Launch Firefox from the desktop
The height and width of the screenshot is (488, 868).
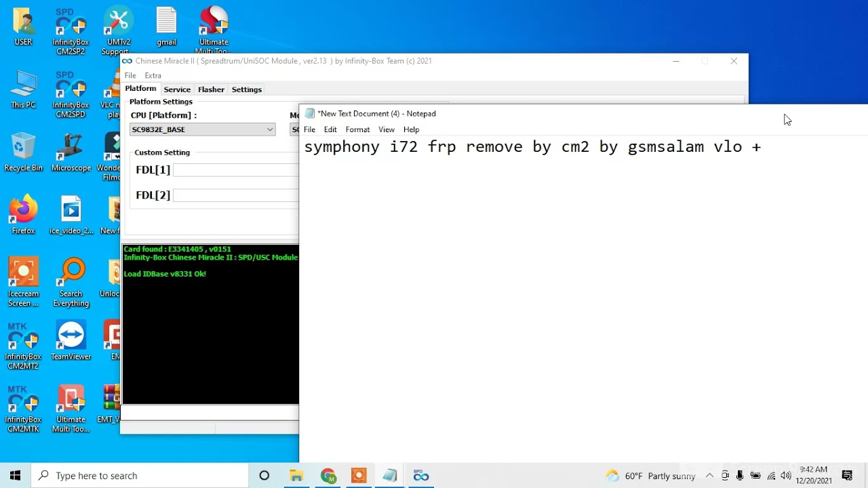tap(23, 215)
